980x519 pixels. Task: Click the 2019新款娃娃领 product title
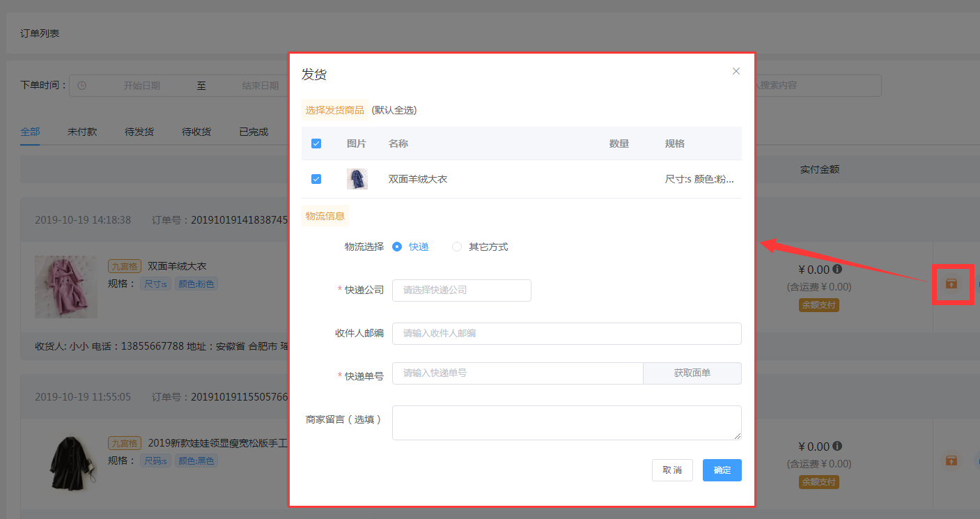pos(218,443)
